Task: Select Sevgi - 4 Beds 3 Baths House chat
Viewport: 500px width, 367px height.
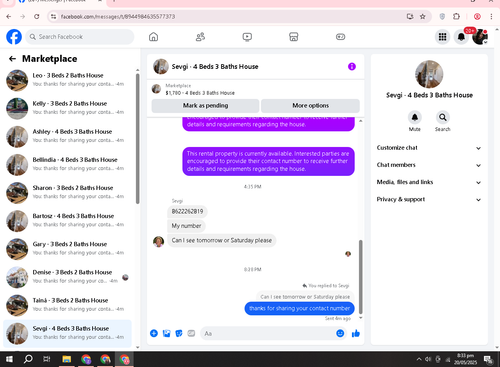Action: (67, 333)
